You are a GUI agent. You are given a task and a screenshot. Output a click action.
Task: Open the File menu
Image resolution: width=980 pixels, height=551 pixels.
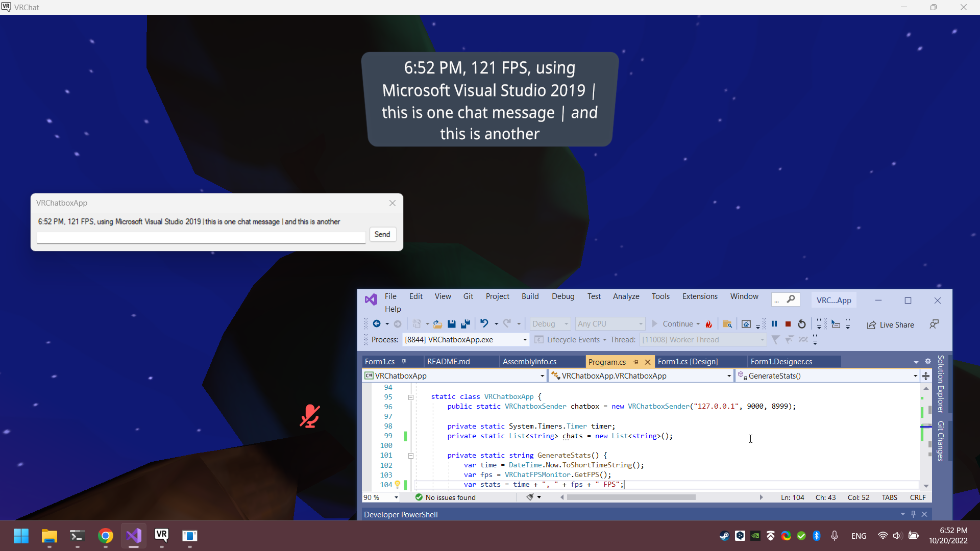point(390,296)
